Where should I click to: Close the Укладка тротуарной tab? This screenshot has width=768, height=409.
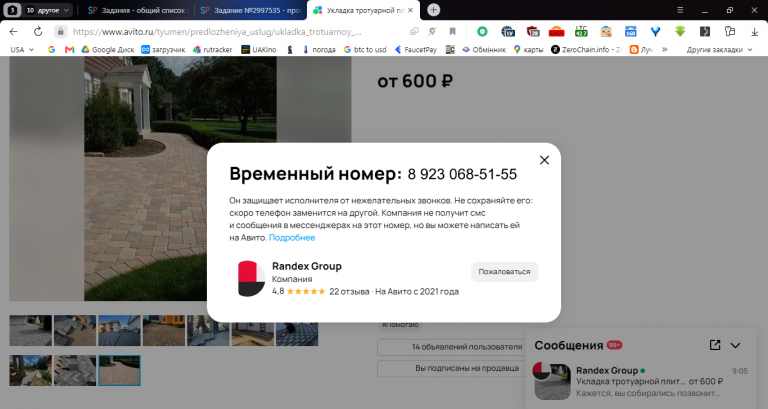(410, 10)
